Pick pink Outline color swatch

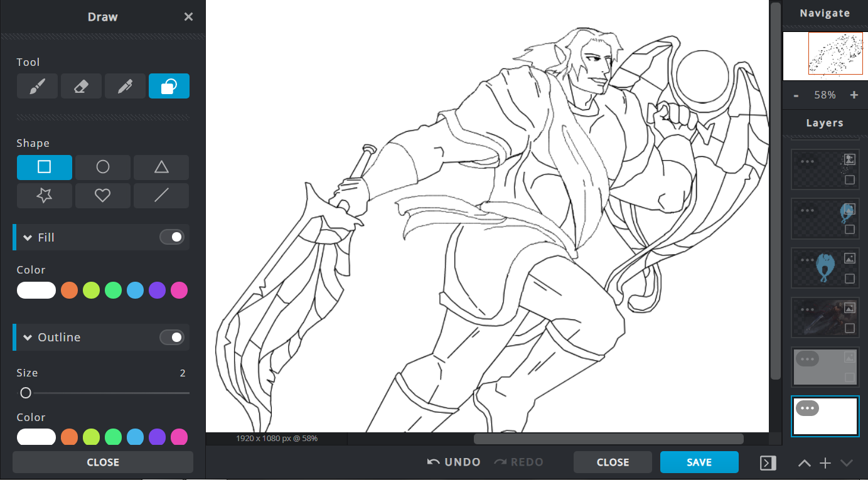[x=179, y=437]
